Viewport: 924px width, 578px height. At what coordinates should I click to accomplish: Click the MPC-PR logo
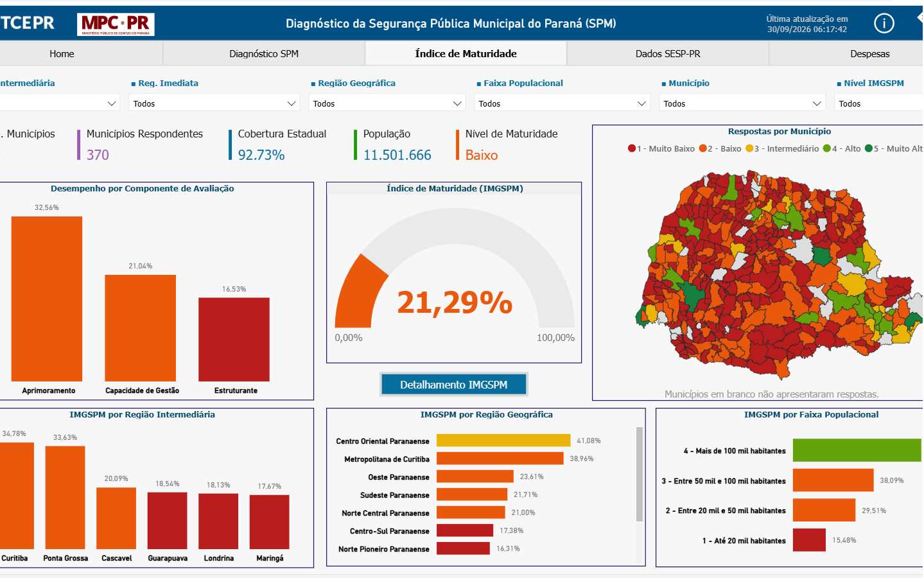point(116,24)
